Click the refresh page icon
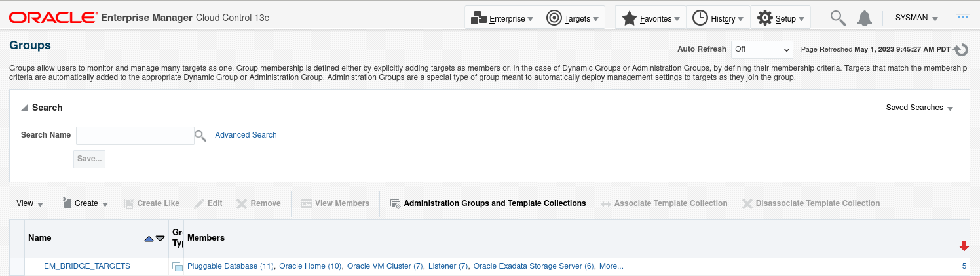Screen dimensions: 980x276 click(x=961, y=50)
